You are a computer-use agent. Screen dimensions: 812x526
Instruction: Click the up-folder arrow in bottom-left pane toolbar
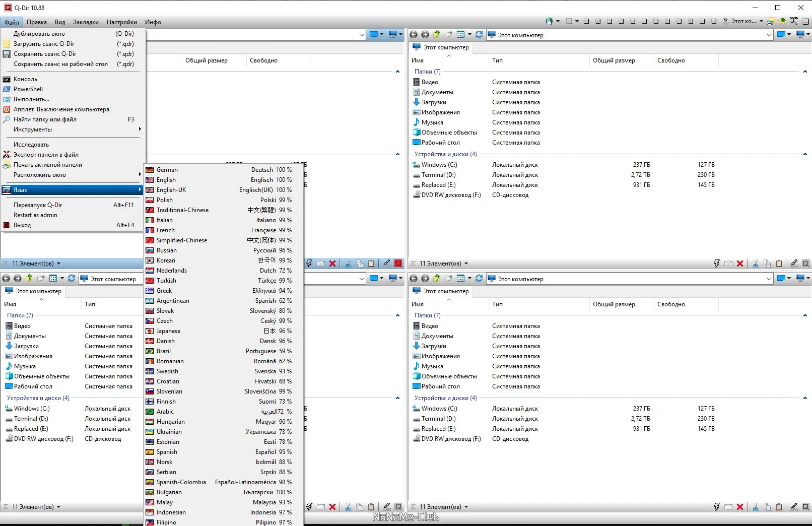(x=29, y=279)
